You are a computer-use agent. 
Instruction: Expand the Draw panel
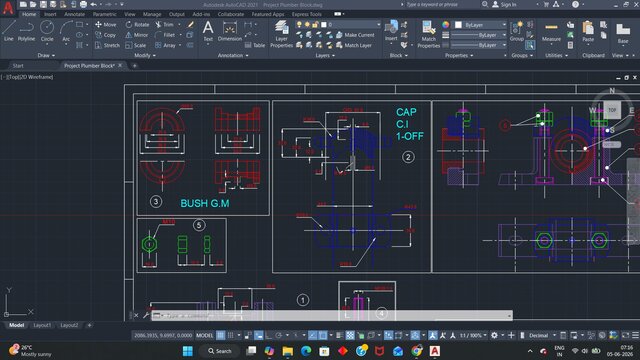(46, 55)
